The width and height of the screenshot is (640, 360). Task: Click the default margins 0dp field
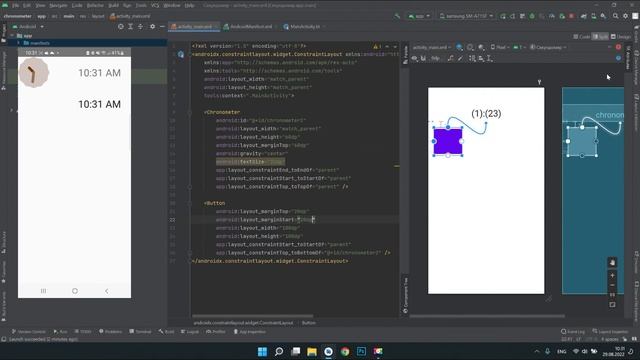pyautogui.click(x=436, y=58)
